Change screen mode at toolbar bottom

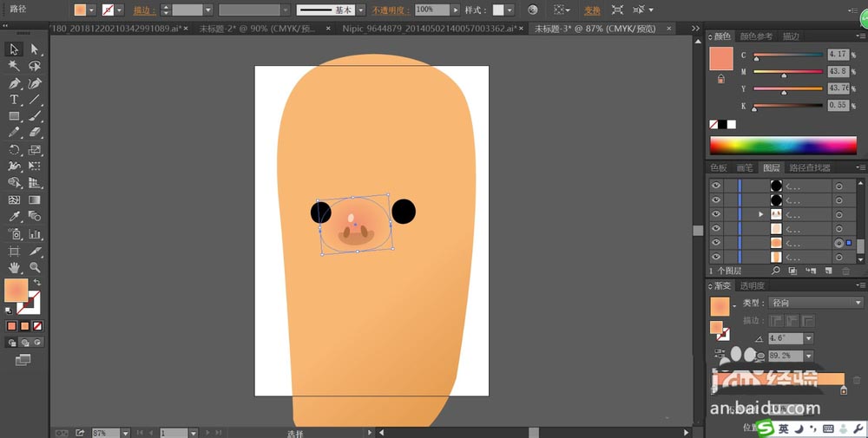23,360
